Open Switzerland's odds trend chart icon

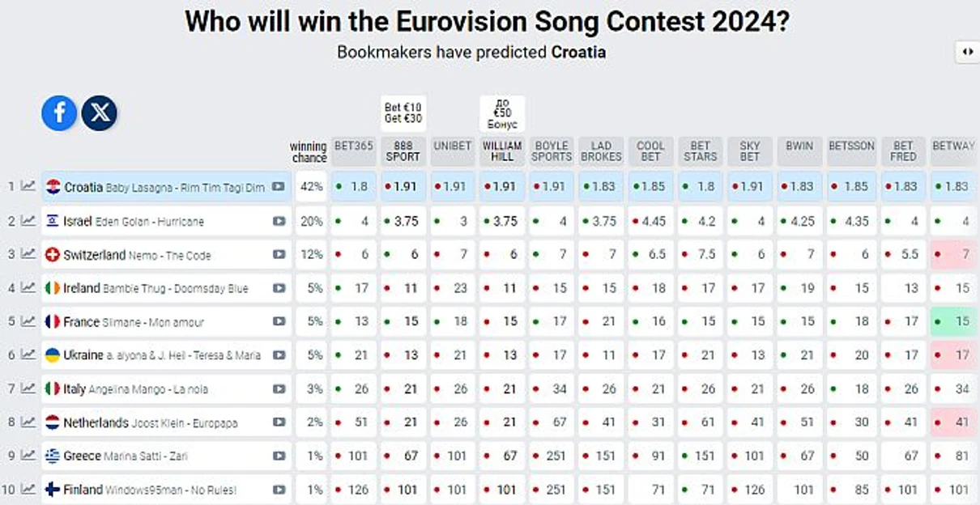point(28,254)
